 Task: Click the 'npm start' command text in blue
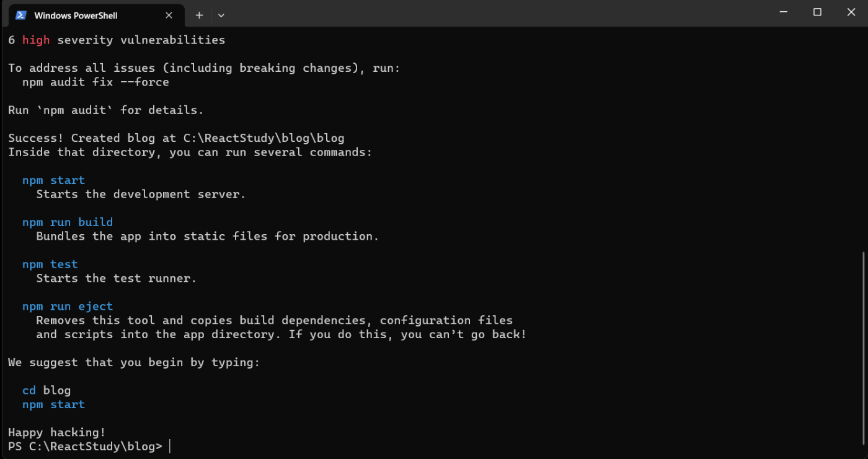point(53,180)
